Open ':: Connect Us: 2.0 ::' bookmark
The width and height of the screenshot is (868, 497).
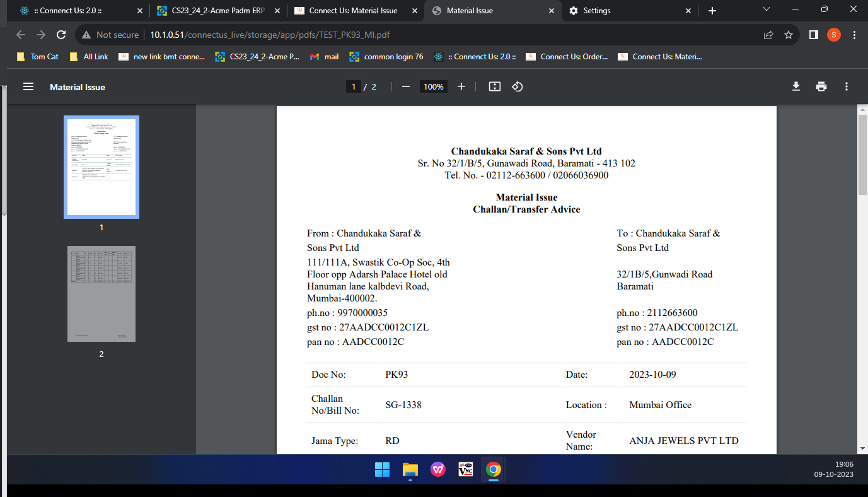click(x=475, y=57)
